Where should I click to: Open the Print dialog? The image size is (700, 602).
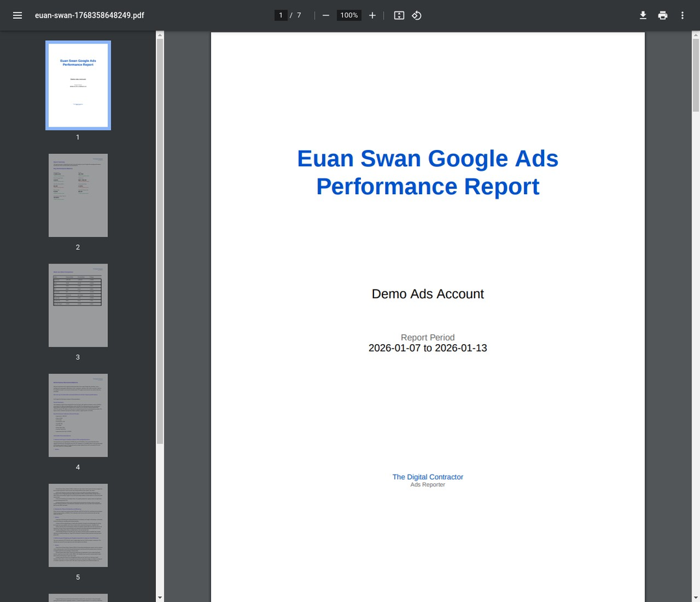tap(662, 15)
